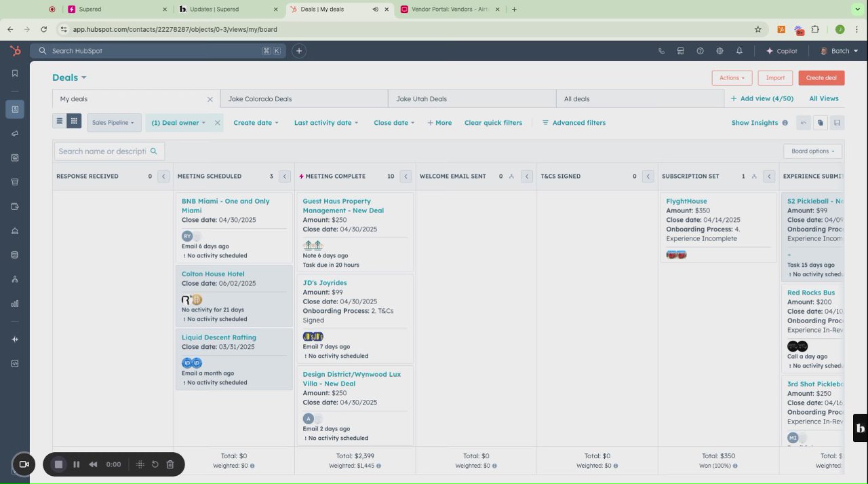
Task: Open the Create date filter dropdown
Action: [x=256, y=123]
